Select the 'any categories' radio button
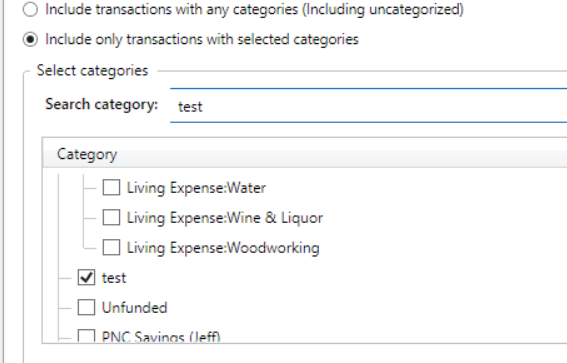The width and height of the screenshot is (567, 363). (30, 9)
